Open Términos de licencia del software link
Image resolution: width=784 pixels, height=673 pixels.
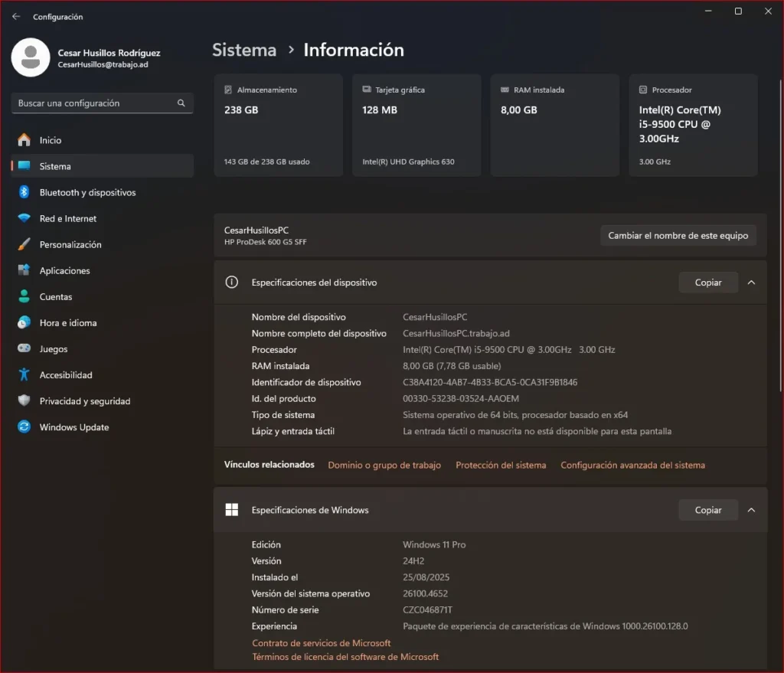[x=345, y=656]
